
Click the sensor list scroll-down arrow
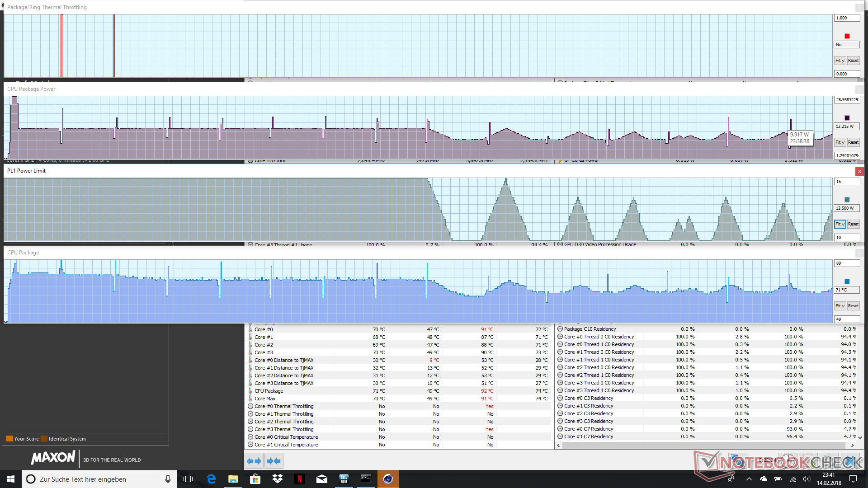click(x=860, y=437)
